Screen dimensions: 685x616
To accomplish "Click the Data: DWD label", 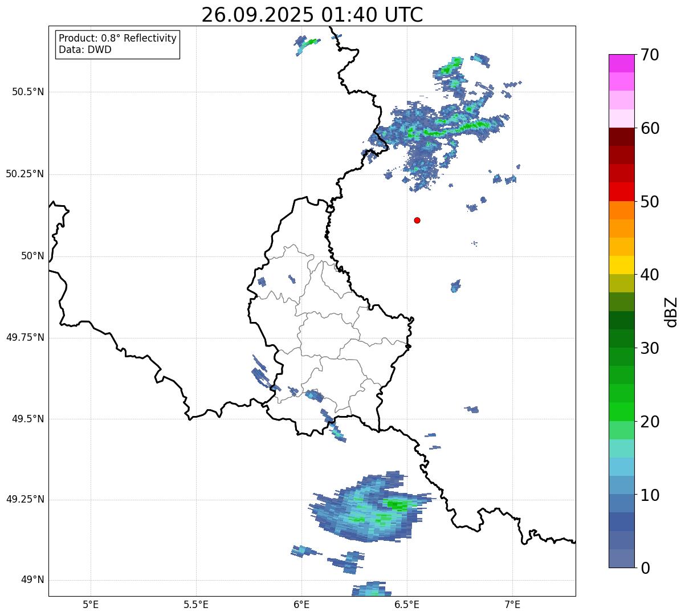I will (x=85, y=50).
